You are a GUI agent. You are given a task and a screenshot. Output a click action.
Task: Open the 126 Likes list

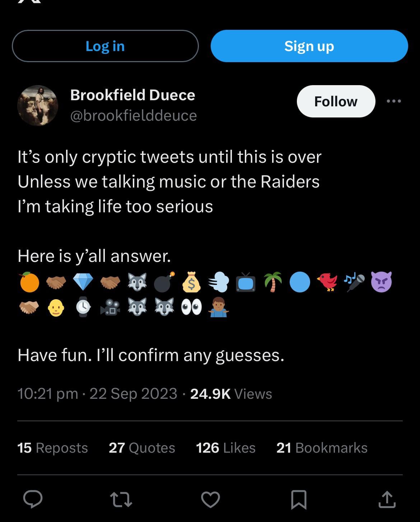pyautogui.click(x=225, y=448)
